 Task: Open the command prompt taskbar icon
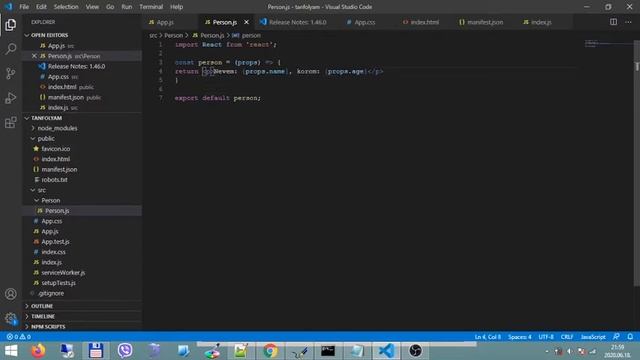coord(328,351)
